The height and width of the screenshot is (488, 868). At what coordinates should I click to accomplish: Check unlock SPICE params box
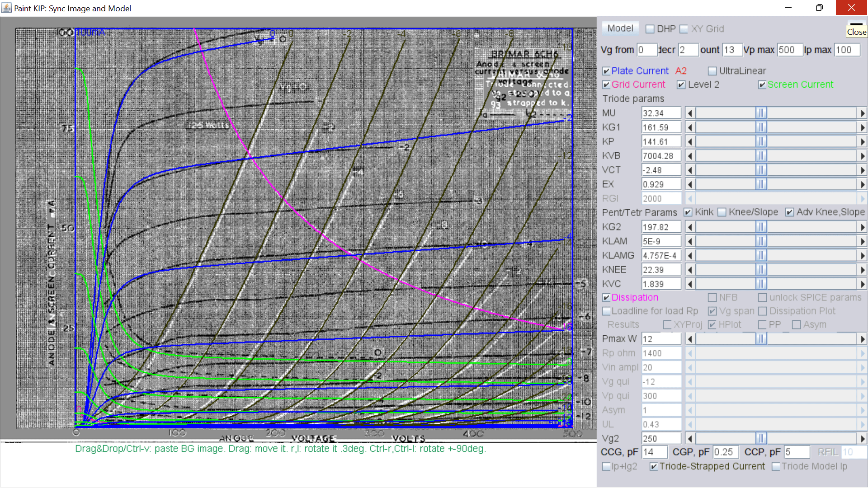coord(763,298)
